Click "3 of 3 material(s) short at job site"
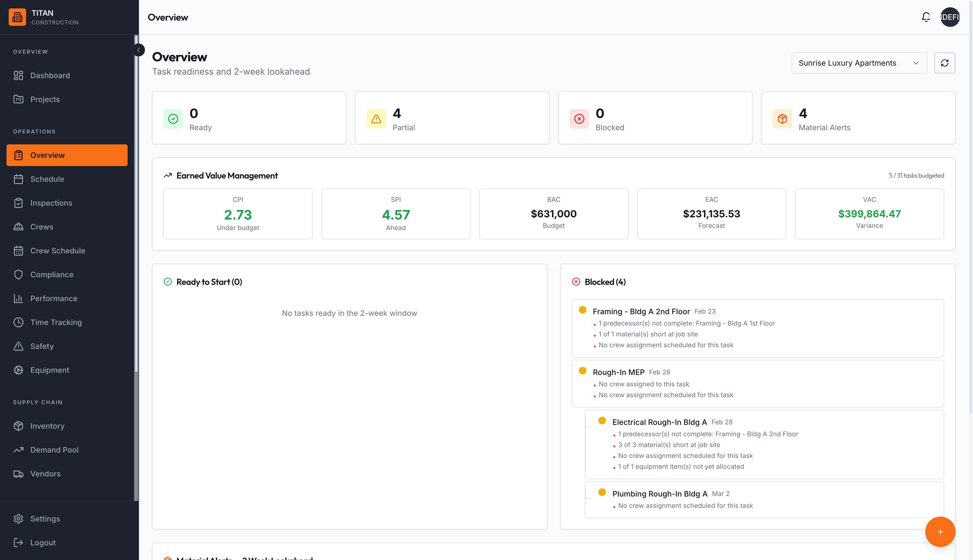 click(x=669, y=445)
